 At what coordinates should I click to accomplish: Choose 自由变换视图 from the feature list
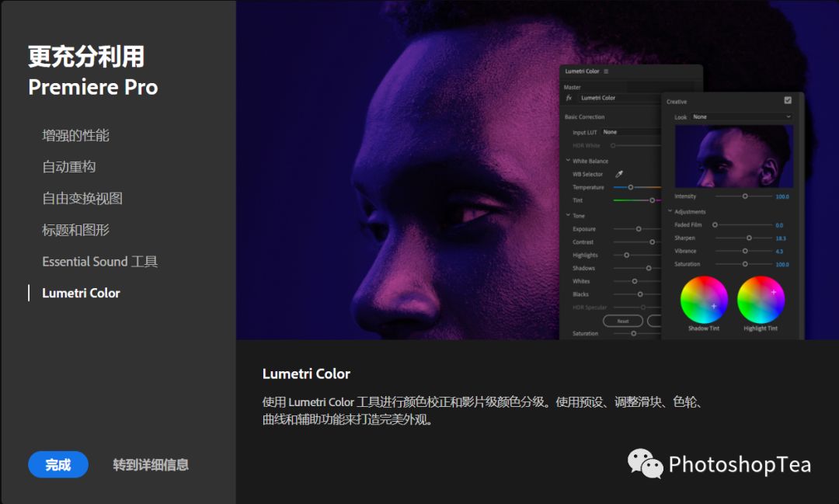[82, 199]
